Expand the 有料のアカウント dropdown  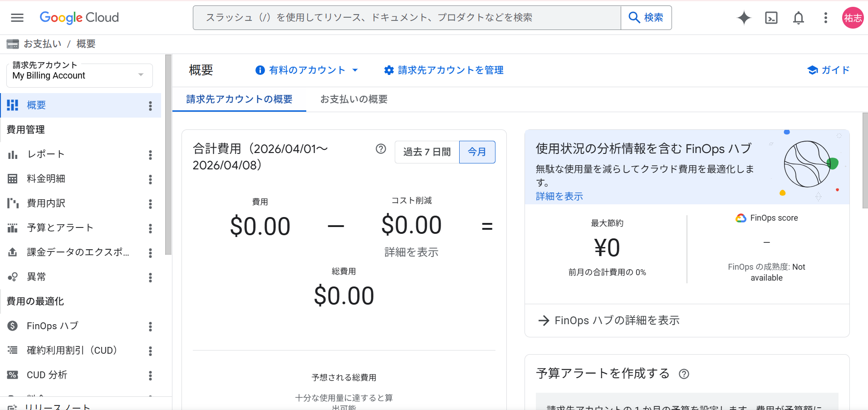tap(307, 70)
